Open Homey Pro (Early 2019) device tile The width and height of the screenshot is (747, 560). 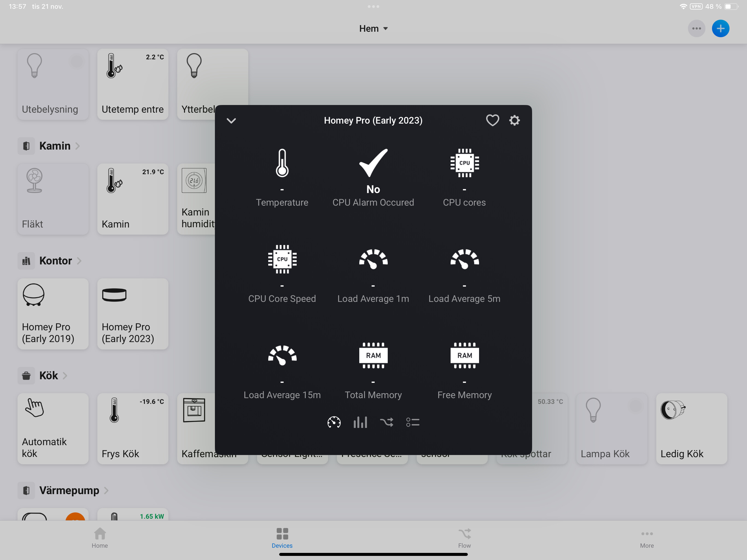tap(53, 314)
